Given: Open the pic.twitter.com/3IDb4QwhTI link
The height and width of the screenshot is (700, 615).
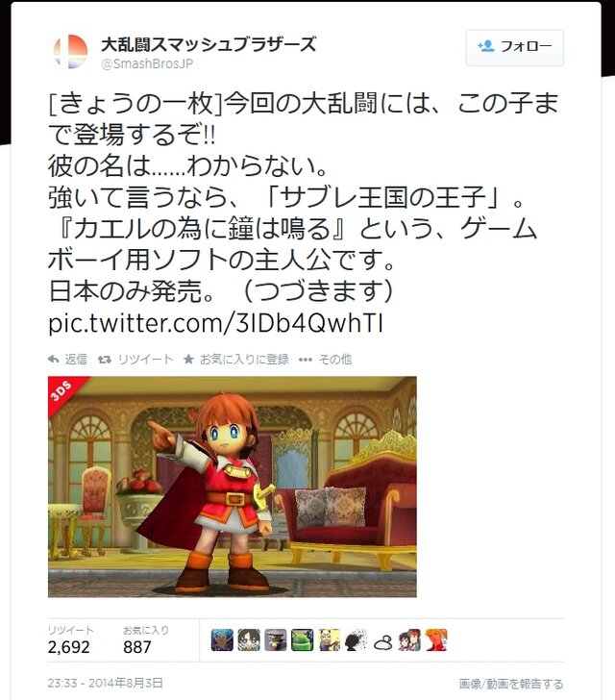Looking at the screenshot, I should pyautogui.click(x=215, y=323).
